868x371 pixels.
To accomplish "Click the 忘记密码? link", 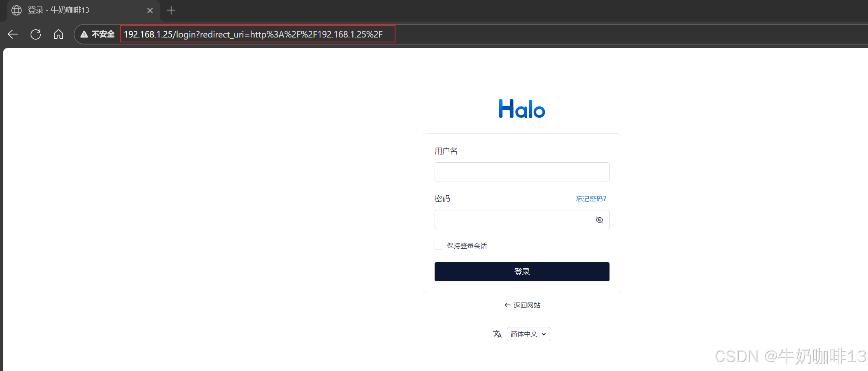I will [591, 199].
